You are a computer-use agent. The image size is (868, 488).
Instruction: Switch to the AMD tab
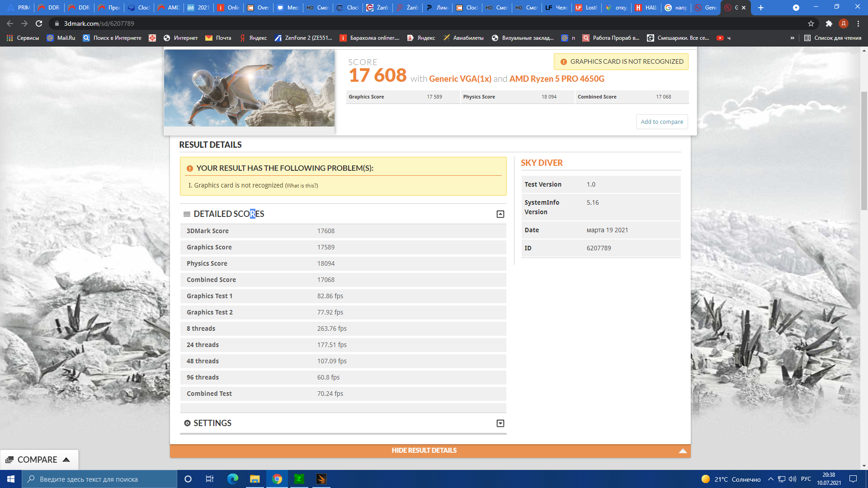pyautogui.click(x=168, y=8)
